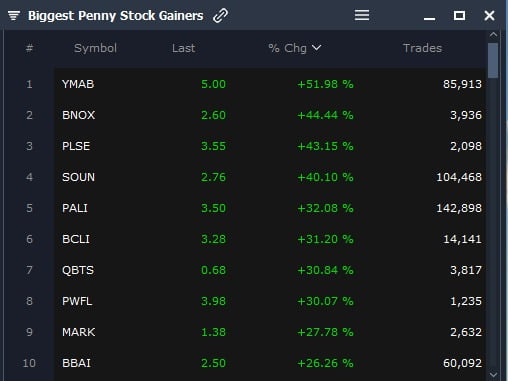508x381 pixels.
Task: Click the vertical scrollbar thumb
Action: (x=493, y=61)
